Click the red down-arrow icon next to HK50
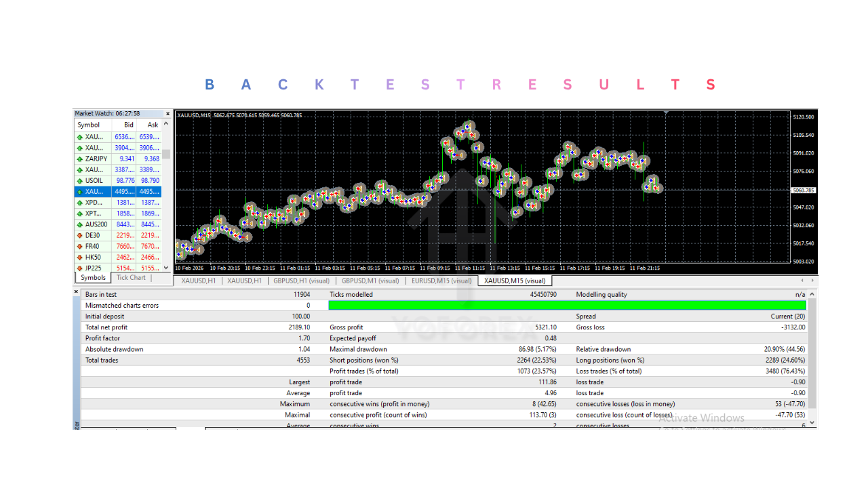 tap(81, 257)
